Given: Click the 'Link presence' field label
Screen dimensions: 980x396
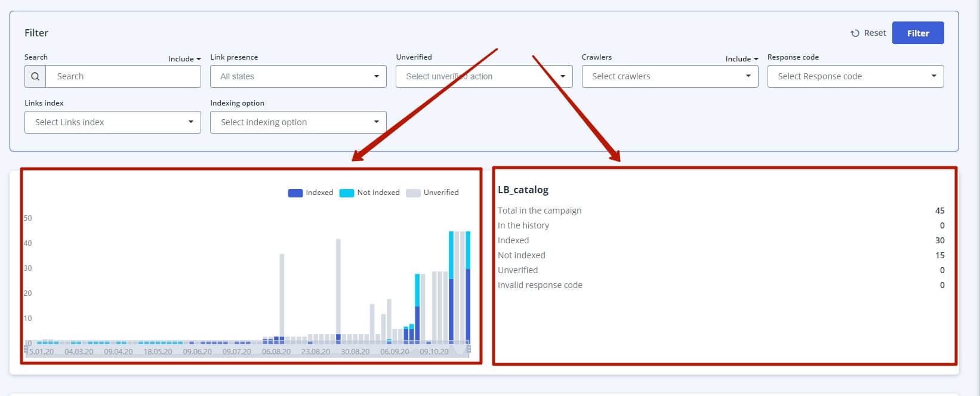Looking at the screenshot, I should 234,57.
